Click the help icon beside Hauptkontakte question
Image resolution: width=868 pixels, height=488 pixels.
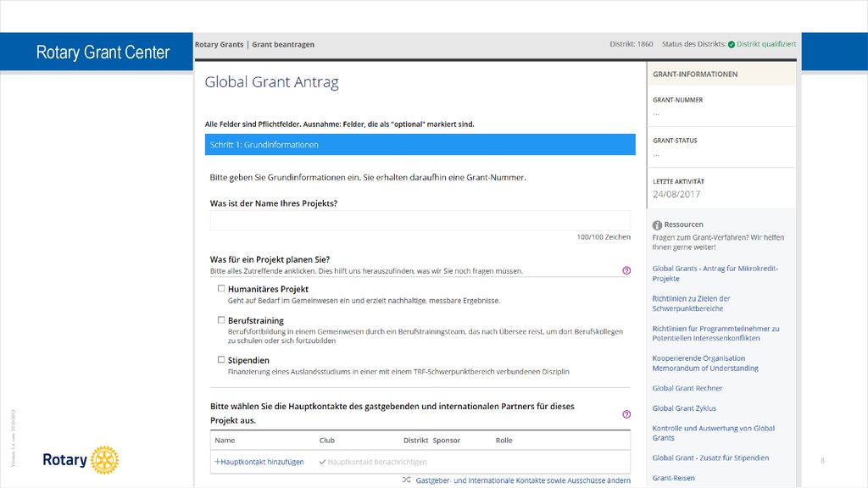coord(626,414)
